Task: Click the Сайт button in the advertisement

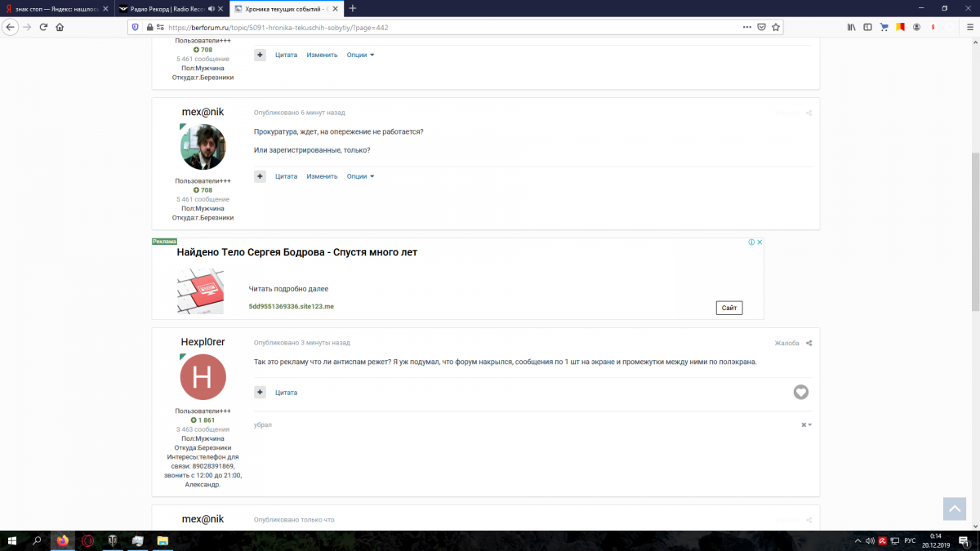Action: click(x=728, y=308)
